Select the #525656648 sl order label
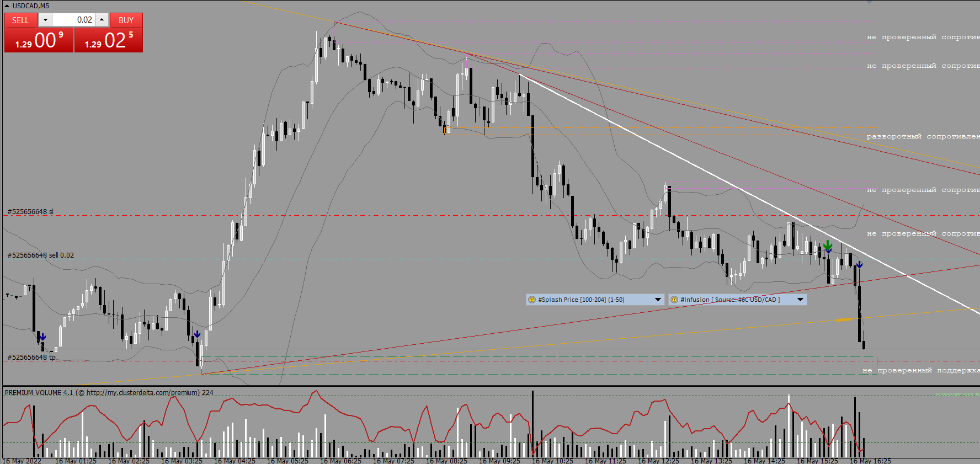Viewport: 980px width, 464px height. click(x=30, y=211)
